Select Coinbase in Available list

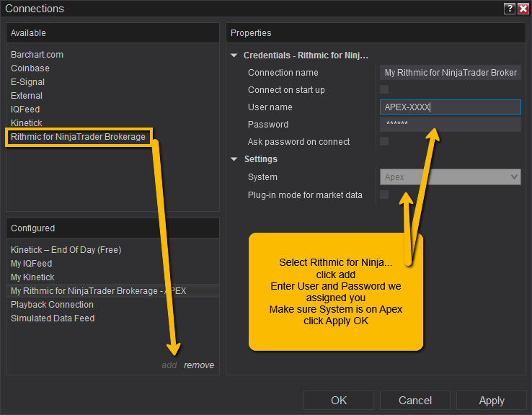[x=30, y=68]
